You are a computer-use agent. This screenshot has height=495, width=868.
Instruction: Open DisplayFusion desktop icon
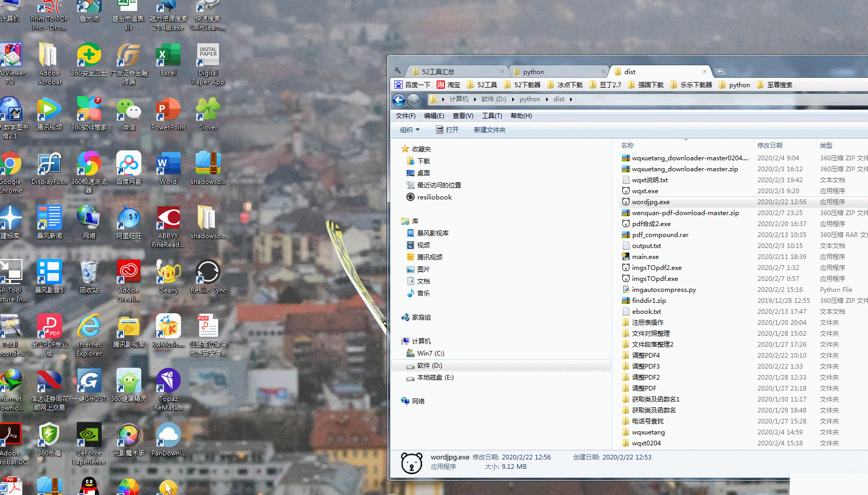49,168
